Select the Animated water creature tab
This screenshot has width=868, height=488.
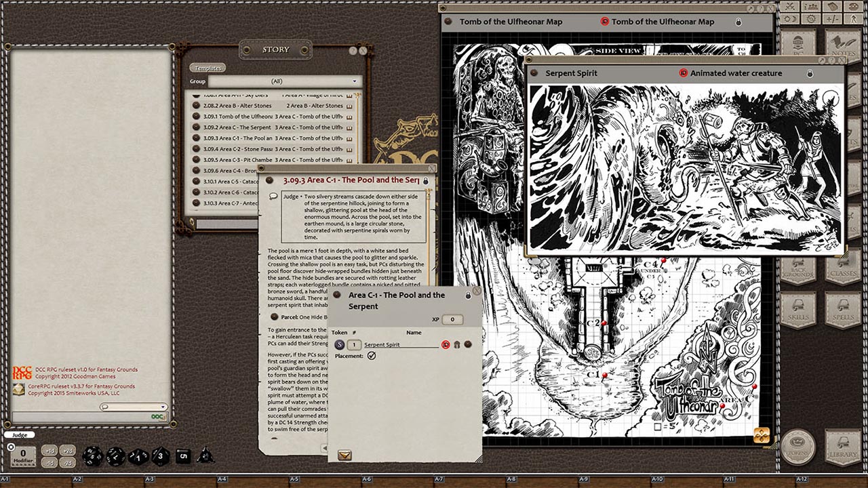click(736, 73)
